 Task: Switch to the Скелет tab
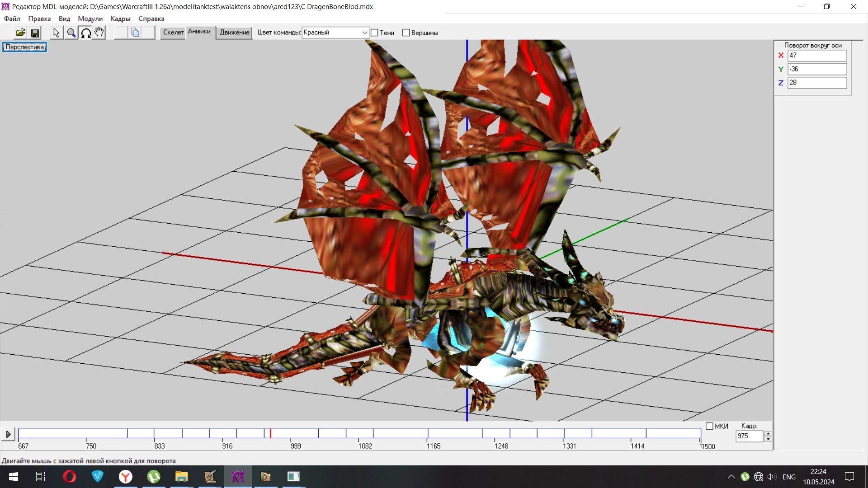[x=173, y=33]
